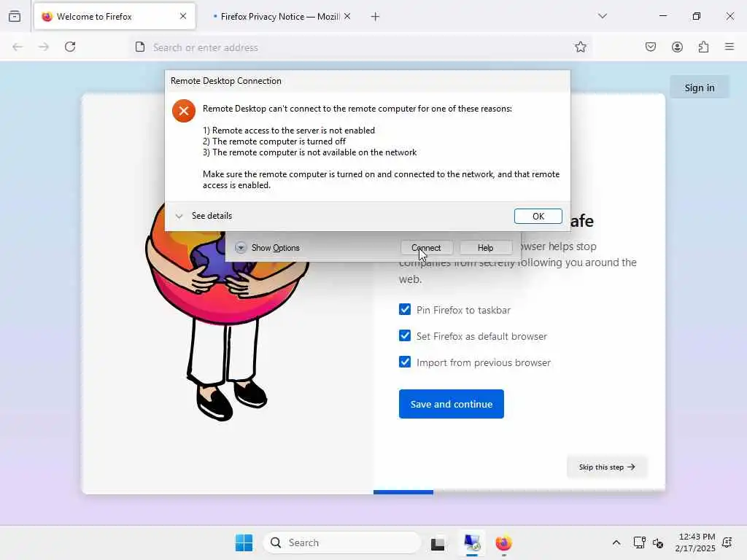
Task: Switch to the Welcome to Firefox tab
Action: tap(115, 17)
